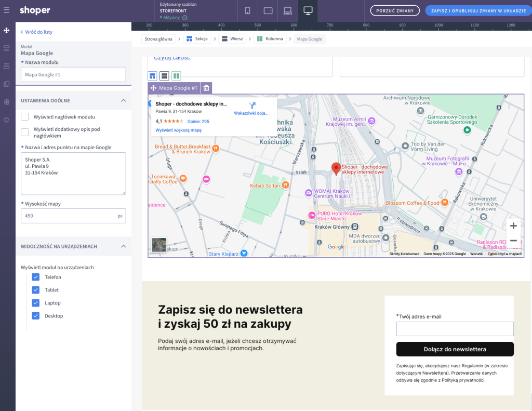Click Skróty klawiszowe on the map
This screenshot has width=532, height=411.
tap(404, 254)
